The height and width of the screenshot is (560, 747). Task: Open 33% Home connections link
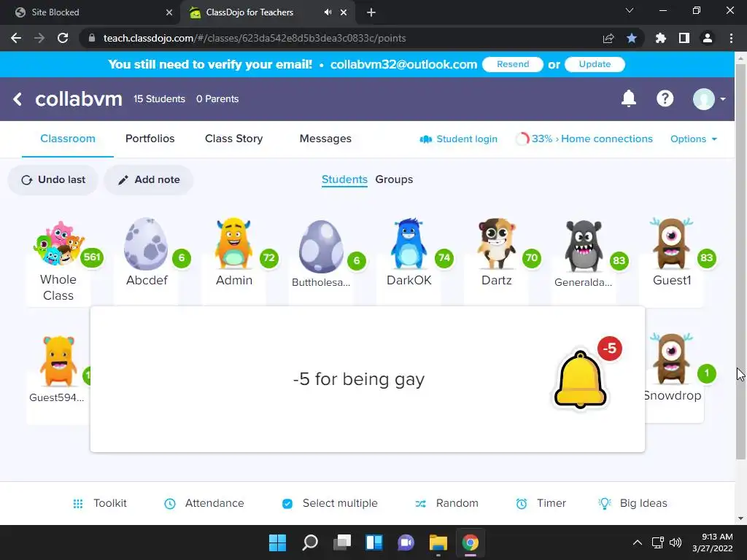(x=584, y=139)
